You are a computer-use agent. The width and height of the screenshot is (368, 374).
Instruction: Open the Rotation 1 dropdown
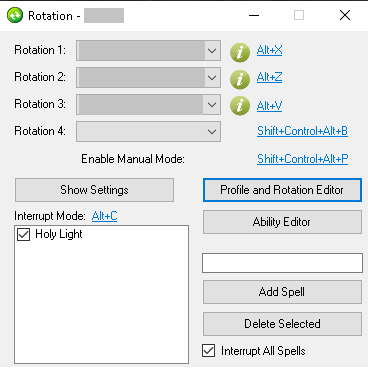[148, 51]
